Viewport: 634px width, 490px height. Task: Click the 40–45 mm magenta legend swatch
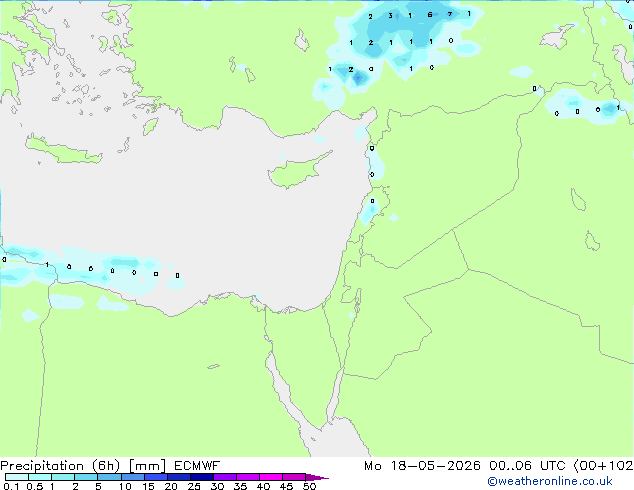271,477
